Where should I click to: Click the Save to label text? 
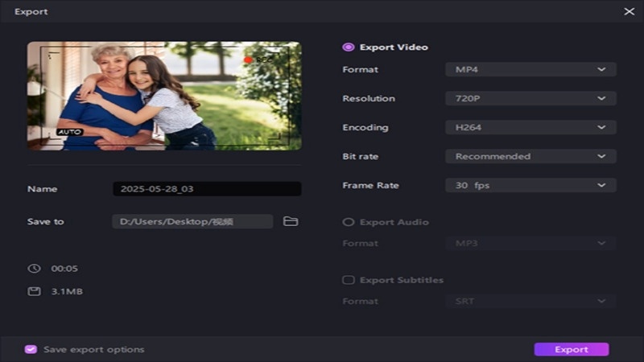tap(46, 222)
